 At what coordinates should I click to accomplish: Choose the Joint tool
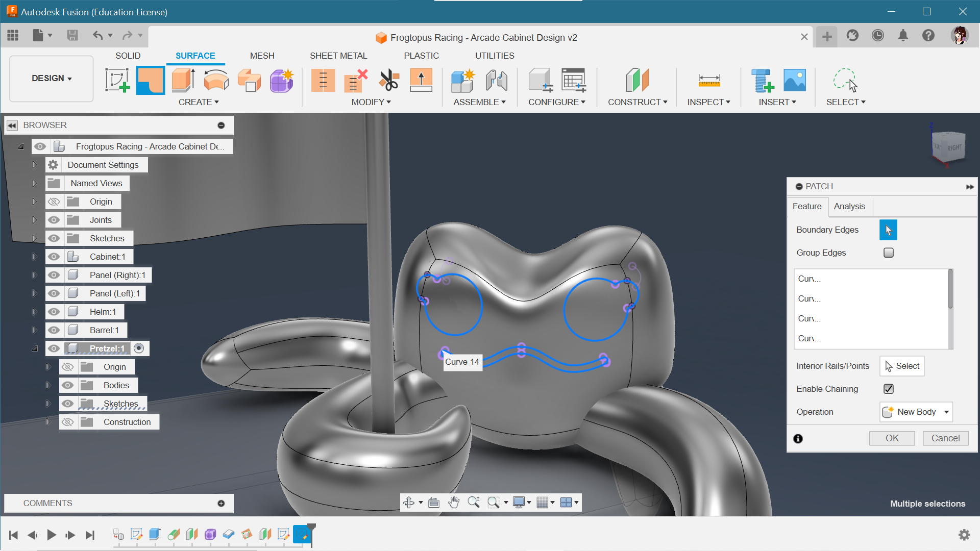(x=496, y=81)
